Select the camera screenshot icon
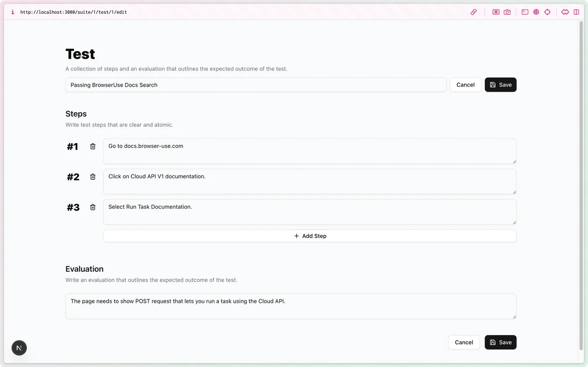 (507, 12)
